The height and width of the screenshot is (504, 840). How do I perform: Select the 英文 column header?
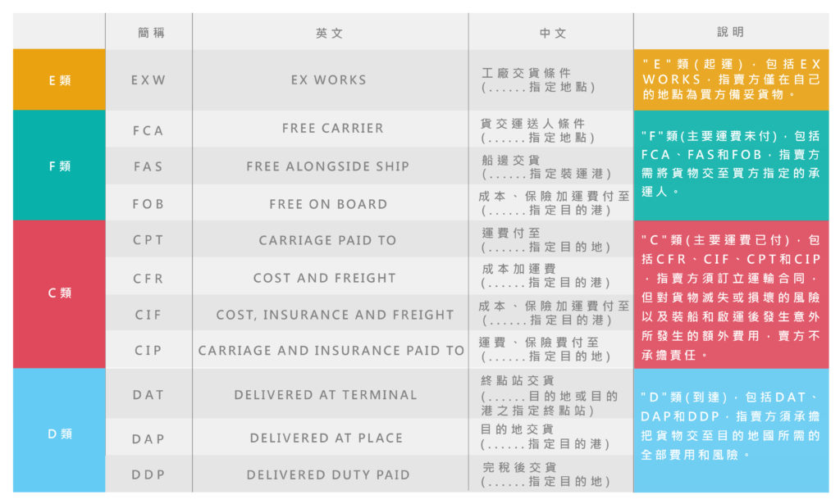click(329, 33)
